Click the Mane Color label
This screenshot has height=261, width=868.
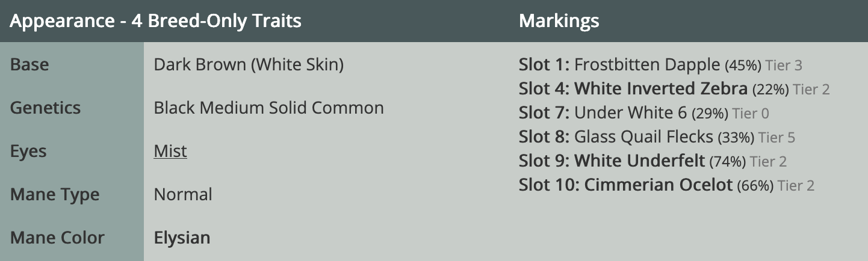pyautogui.click(x=57, y=238)
